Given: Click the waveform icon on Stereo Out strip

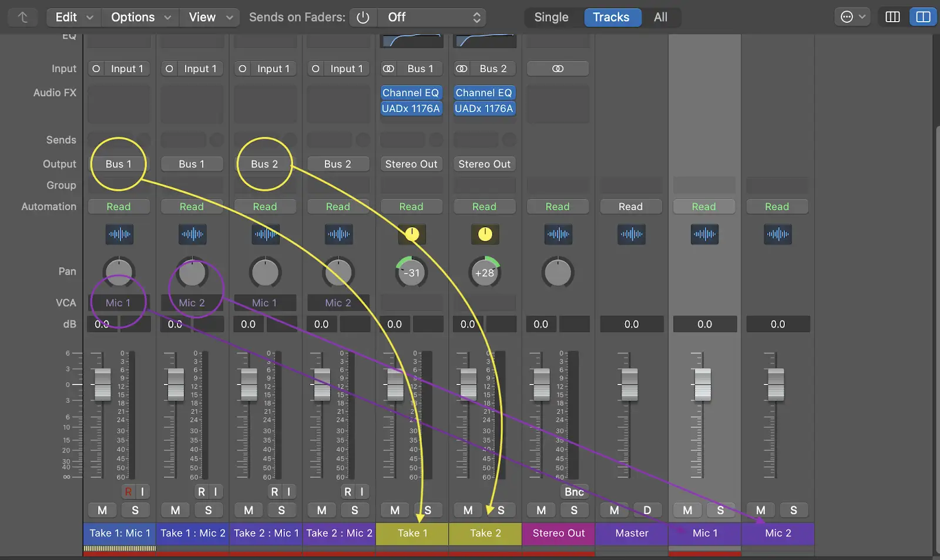Looking at the screenshot, I should (x=558, y=234).
